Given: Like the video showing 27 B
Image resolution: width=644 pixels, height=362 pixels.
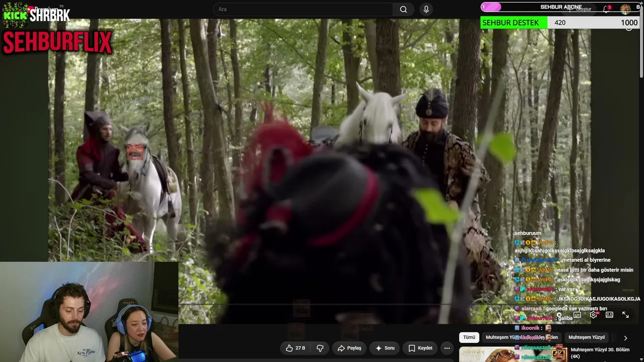Looking at the screenshot, I should (x=296, y=348).
